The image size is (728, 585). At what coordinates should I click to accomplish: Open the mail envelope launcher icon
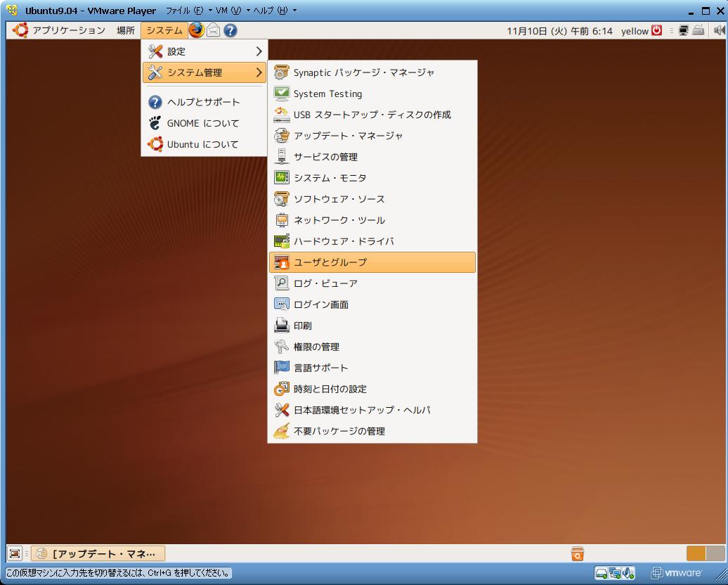point(213,30)
